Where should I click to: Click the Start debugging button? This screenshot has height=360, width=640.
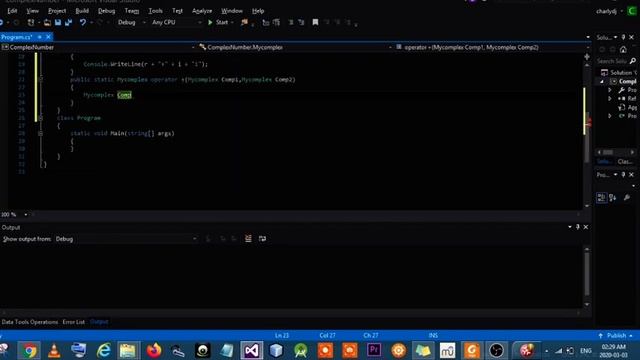[218, 22]
